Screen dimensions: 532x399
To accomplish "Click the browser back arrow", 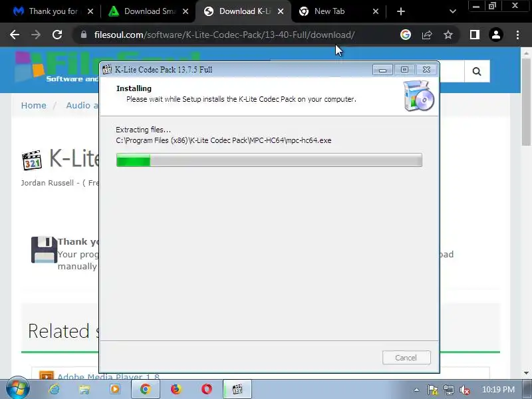I will coord(14,35).
